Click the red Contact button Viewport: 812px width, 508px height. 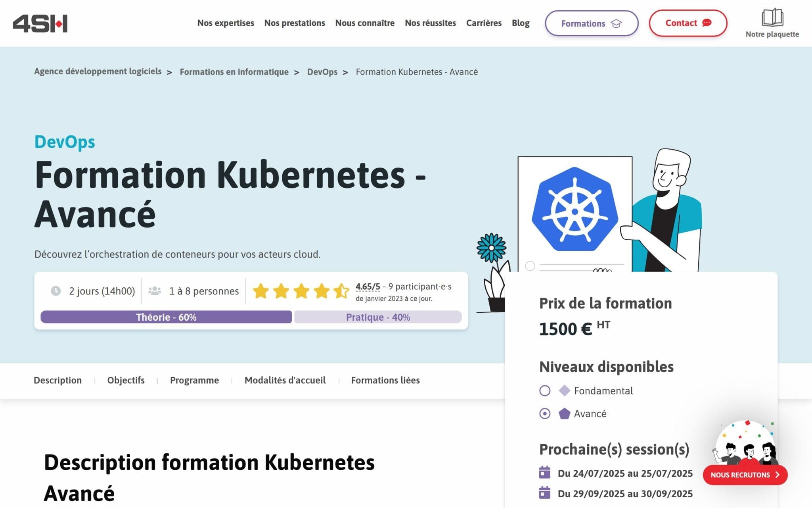click(688, 23)
